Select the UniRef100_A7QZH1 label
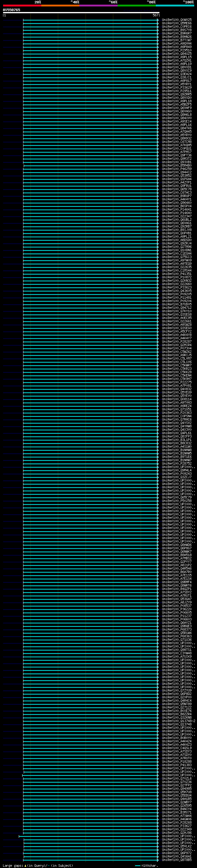 pyautogui.click(x=176, y=61)
